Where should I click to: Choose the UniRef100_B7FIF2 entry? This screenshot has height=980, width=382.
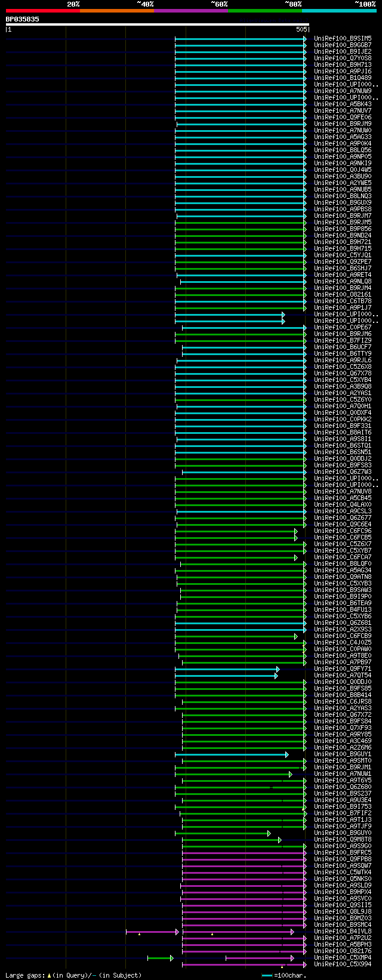point(343,813)
